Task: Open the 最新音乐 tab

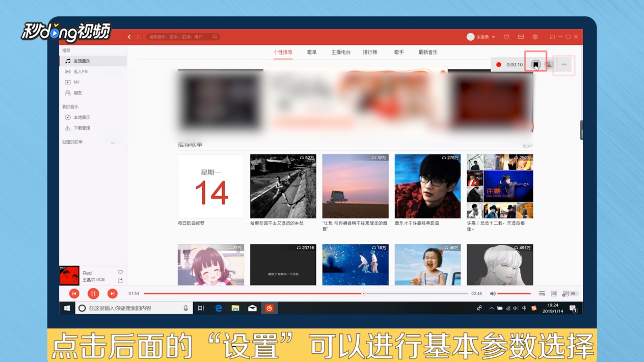Action: tap(428, 52)
